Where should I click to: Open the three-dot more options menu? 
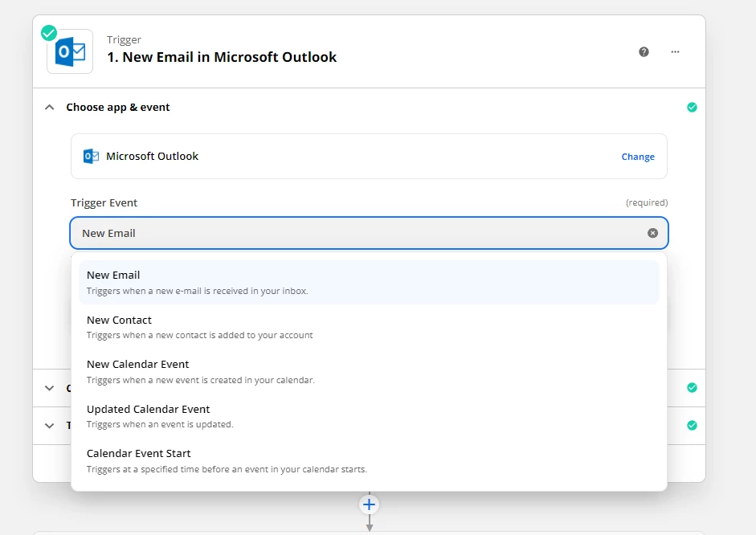[x=675, y=51]
